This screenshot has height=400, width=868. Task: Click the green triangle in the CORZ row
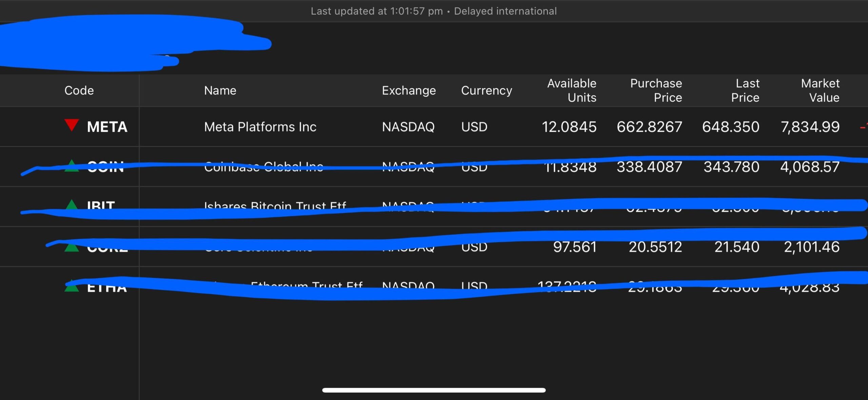tap(72, 247)
